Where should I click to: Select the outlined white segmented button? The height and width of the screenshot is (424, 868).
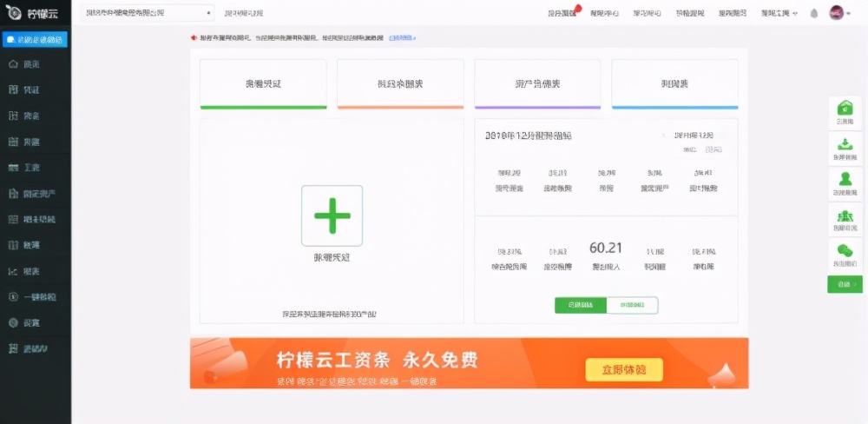pos(633,305)
